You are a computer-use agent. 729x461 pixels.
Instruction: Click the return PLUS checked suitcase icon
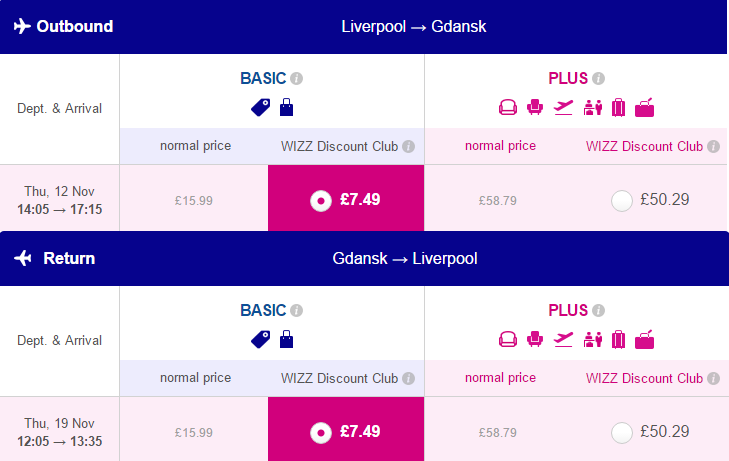(618, 340)
